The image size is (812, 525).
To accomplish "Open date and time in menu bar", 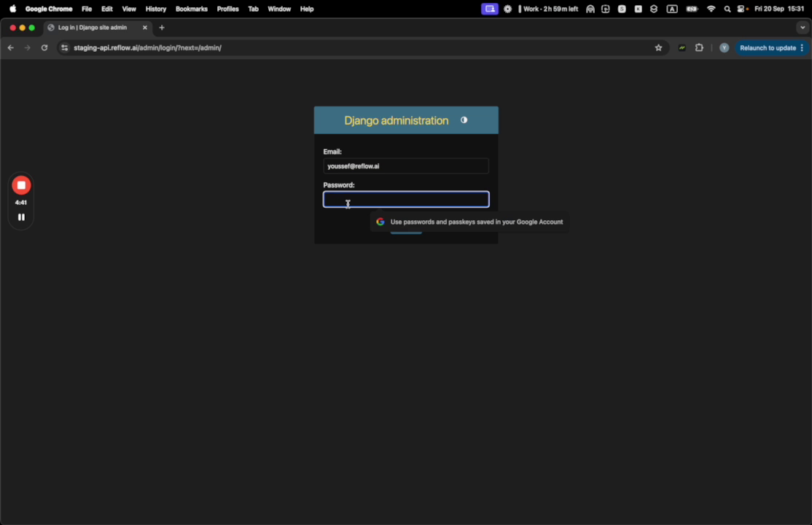I will click(x=779, y=9).
